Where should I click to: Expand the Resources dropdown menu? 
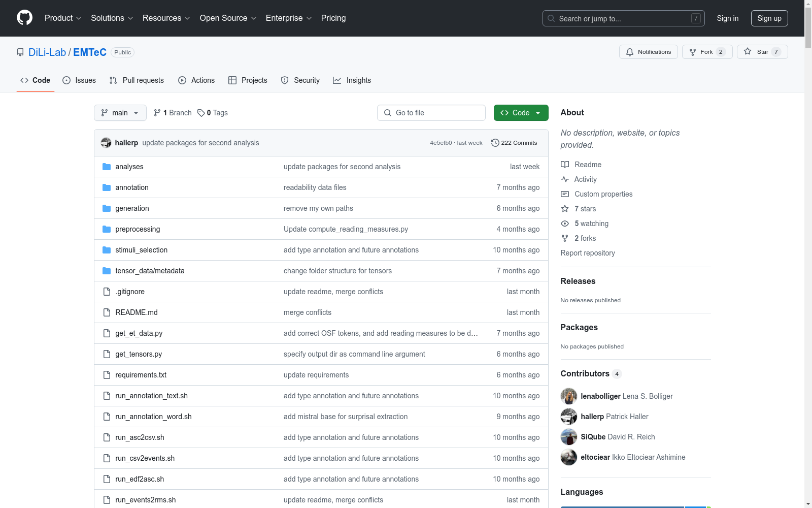[166, 18]
